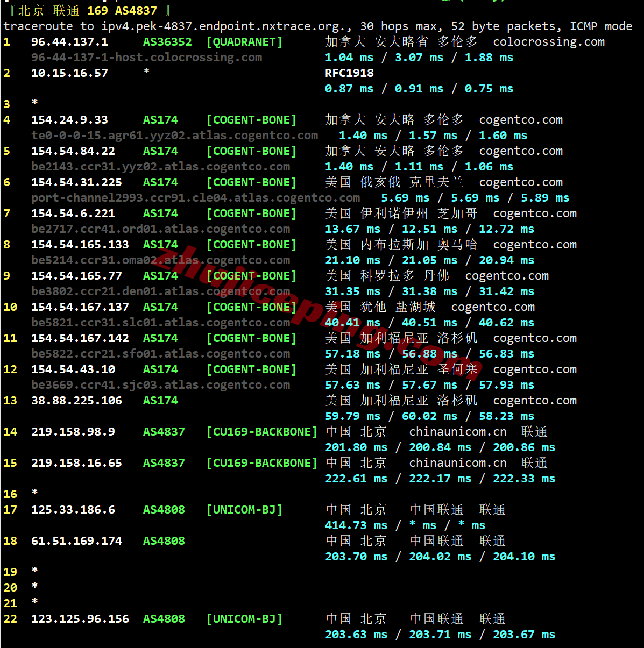Select colocrossing.com on hop 1 row
644x648 pixels.
pos(549,42)
